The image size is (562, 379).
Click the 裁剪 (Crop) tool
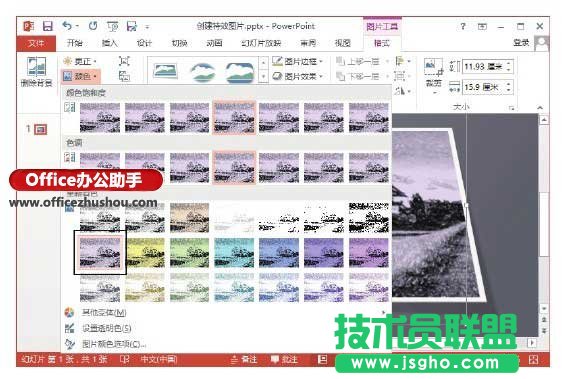point(433,76)
